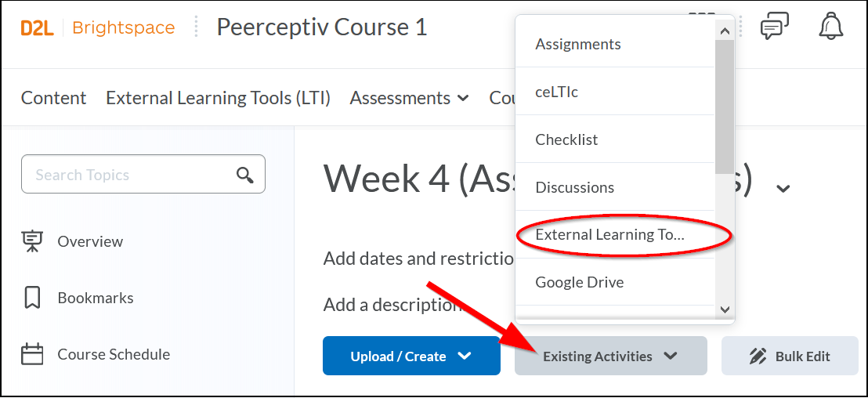Open the message alerts chat icon
The height and width of the screenshot is (398, 868).
tap(774, 27)
